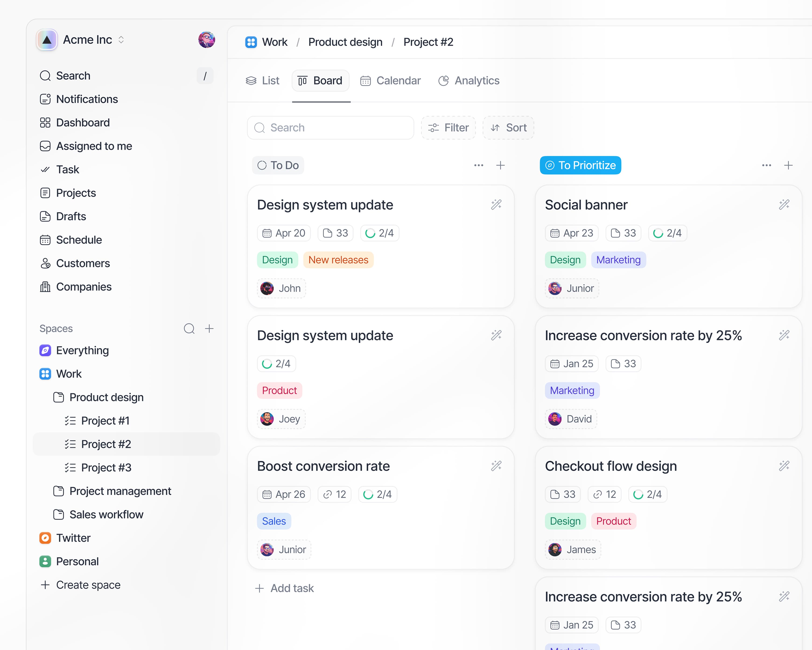Viewport: 812px width, 650px height.
Task: Click assignee John on Design system update
Action: click(281, 288)
